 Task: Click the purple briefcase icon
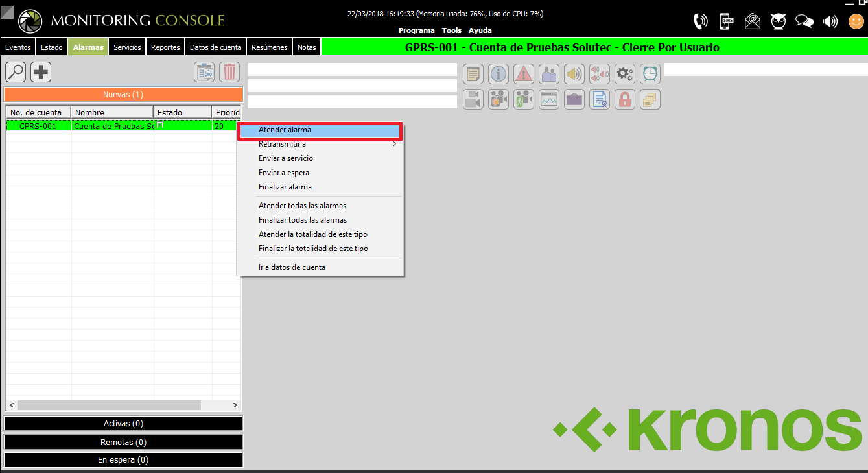click(x=574, y=99)
